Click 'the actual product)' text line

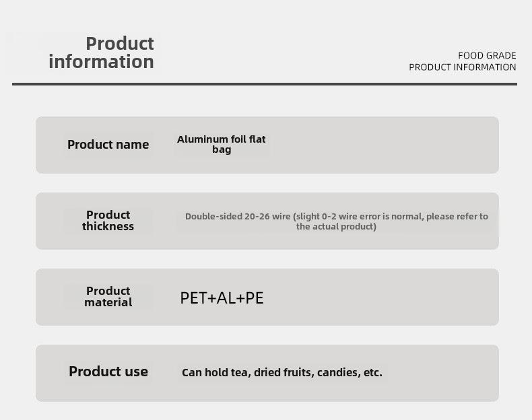coord(336,226)
